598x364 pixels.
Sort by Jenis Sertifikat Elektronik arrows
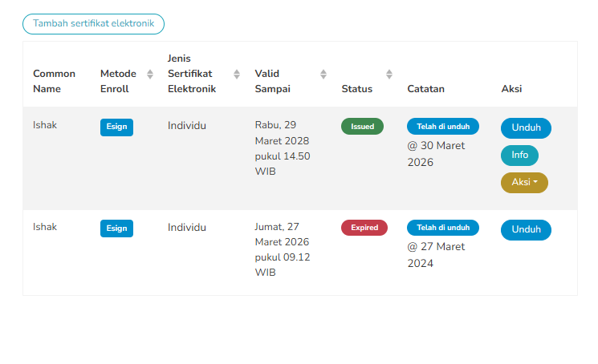237,75
